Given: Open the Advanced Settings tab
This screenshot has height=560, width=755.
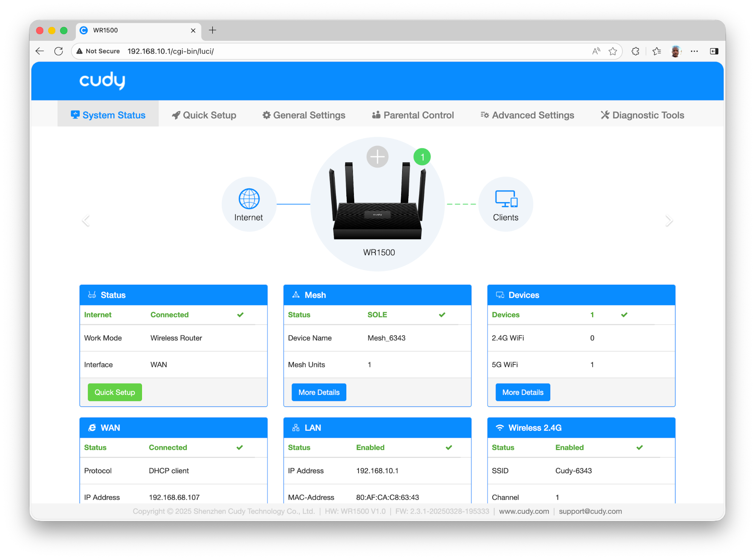Looking at the screenshot, I should pos(527,115).
